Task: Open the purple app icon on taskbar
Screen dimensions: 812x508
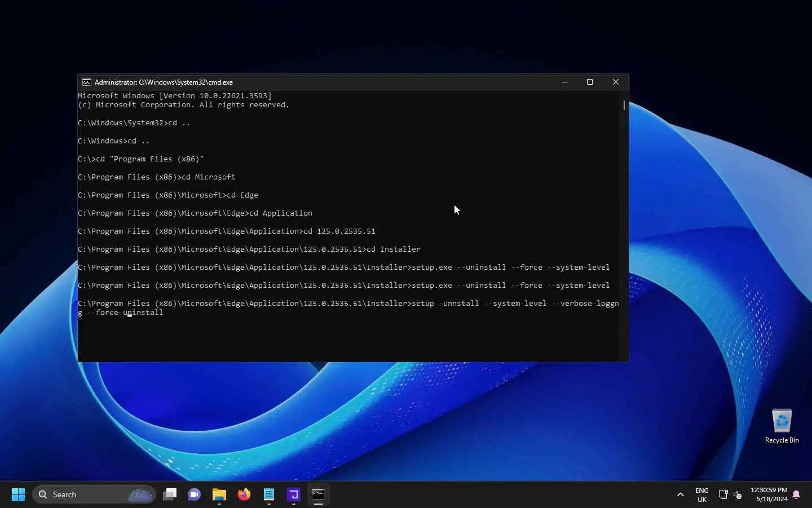Action: [294, 494]
